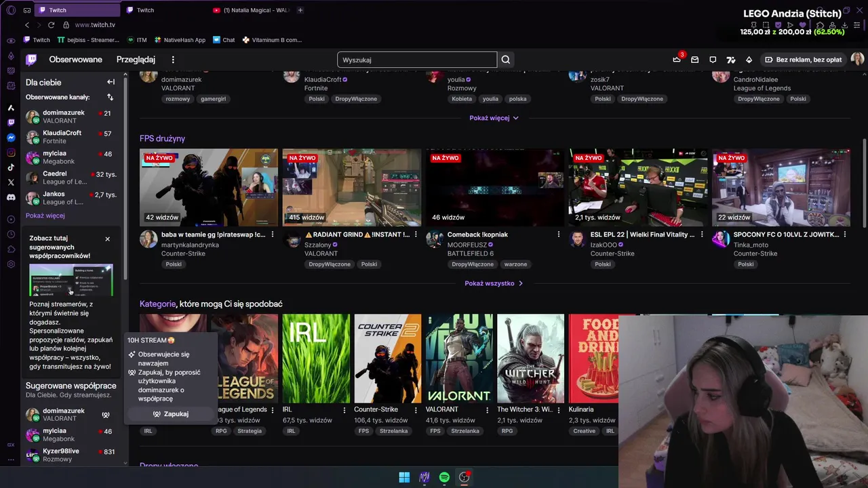This screenshot has width=868, height=488.
Task: Open TikTok in Opera sidebar
Action: 11,167
